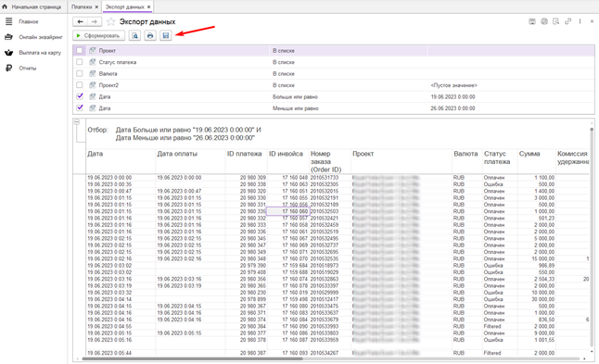Screen dimensions: 599x364
Task: Open the Онлайн эквайринг section
Action: (x=41, y=37)
